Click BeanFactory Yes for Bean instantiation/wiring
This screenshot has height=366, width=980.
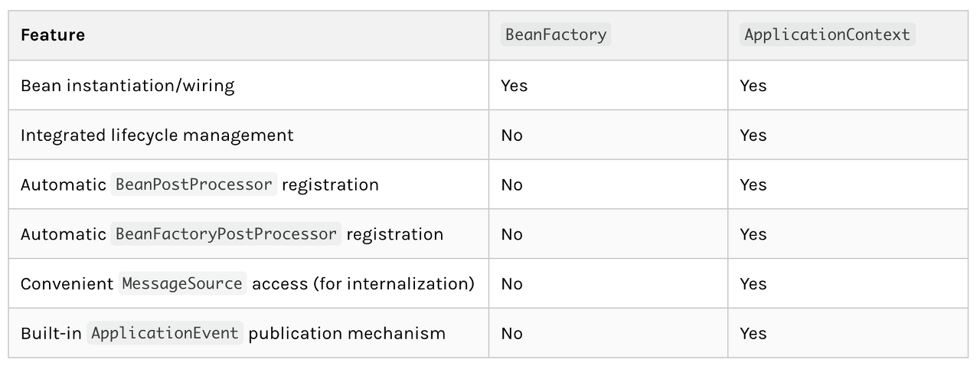[x=514, y=86]
